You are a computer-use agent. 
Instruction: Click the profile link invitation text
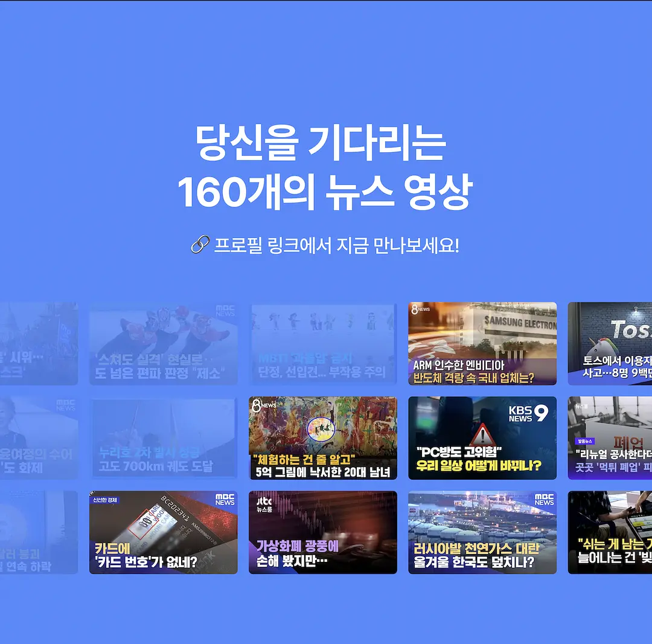(336, 245)
